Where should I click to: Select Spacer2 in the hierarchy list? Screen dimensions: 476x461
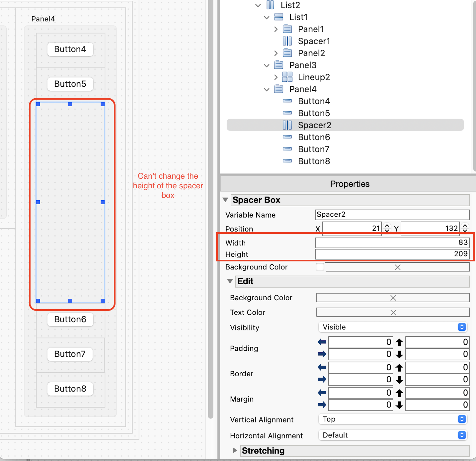(314, 125)
